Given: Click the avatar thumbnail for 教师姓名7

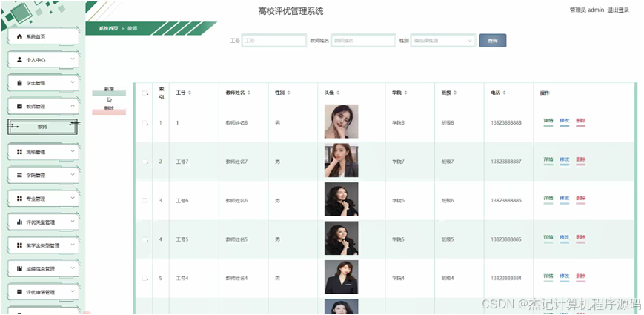Looking at the screenshot, I should coord(342,160).
